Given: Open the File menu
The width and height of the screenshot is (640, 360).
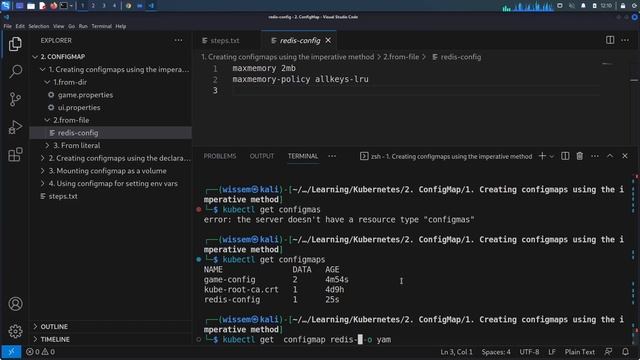Looking at the screenshot, I should (x=8, y=26).
